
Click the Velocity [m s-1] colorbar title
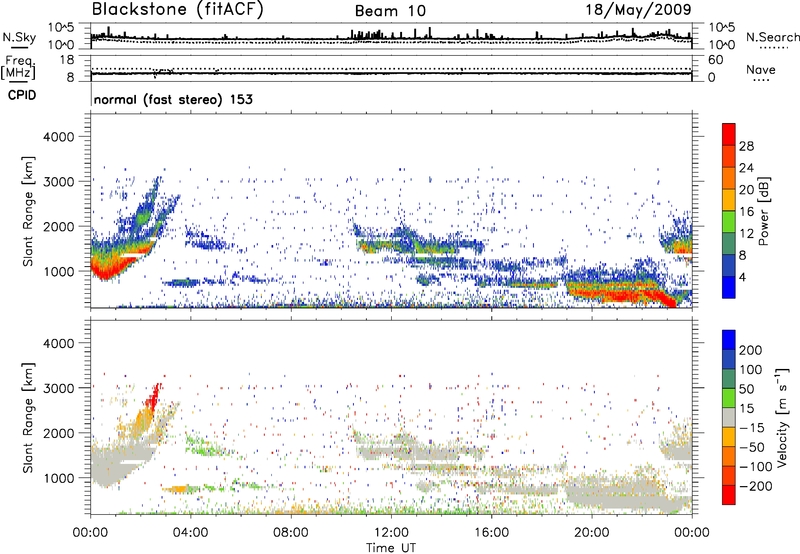point(781,417)
